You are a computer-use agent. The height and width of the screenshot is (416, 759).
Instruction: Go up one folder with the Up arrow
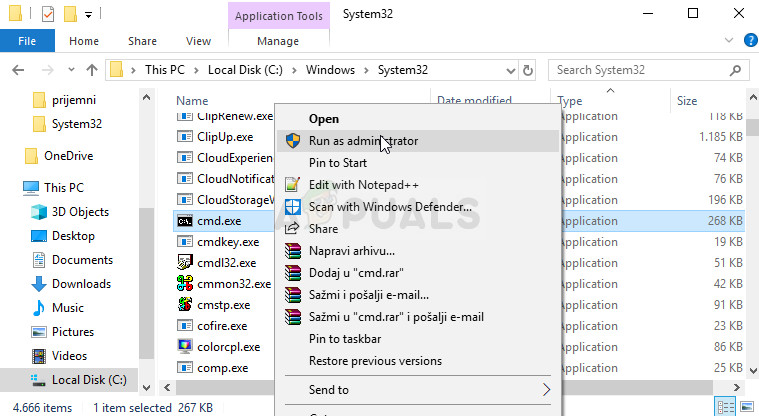92,70
